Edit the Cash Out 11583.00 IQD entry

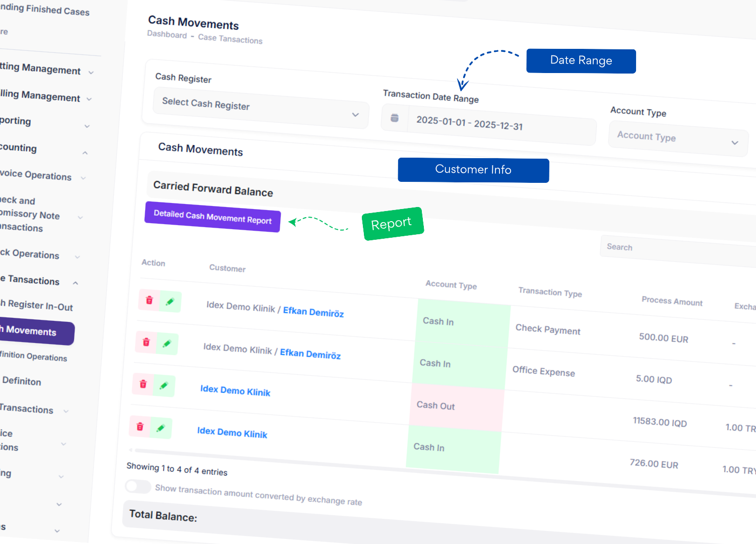164,386
